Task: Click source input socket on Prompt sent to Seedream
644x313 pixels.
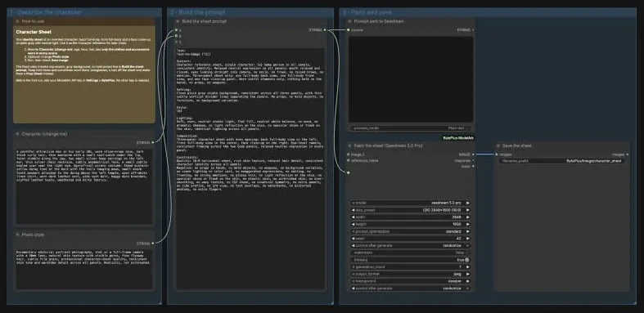Action: pyautogui.click(x=348, y=30)
